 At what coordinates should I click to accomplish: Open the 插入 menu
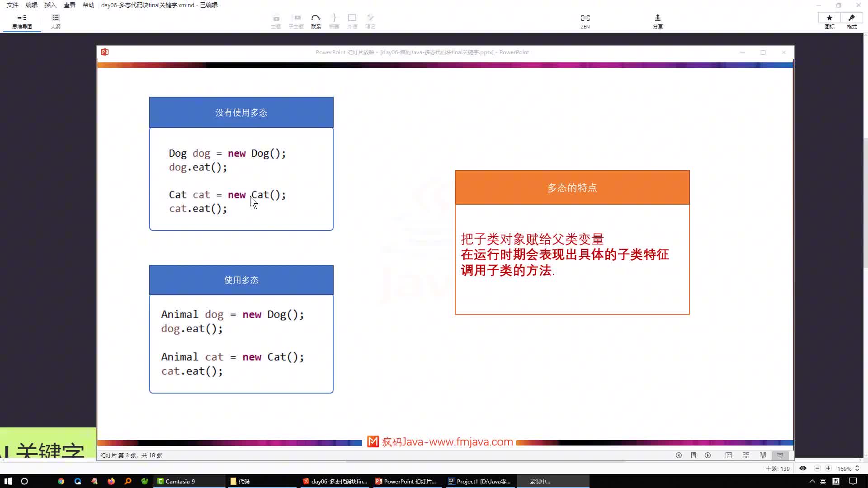(x=51, y=5)
